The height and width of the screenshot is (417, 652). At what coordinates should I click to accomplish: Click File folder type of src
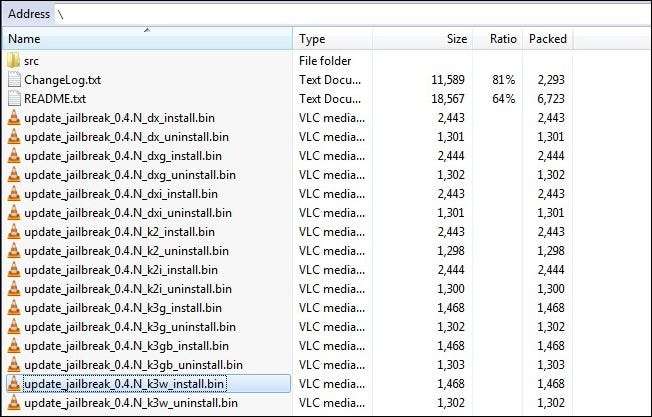click(x=325, y=61)
